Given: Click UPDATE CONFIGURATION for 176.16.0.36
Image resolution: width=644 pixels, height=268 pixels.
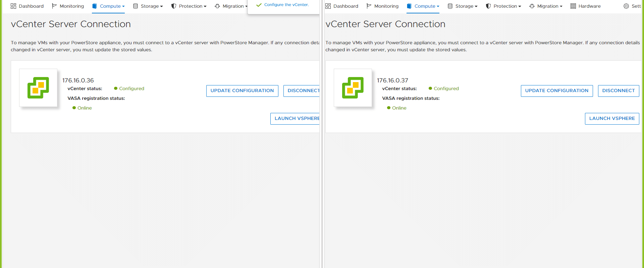Looking at the screenshot, I should click(242, 91).
